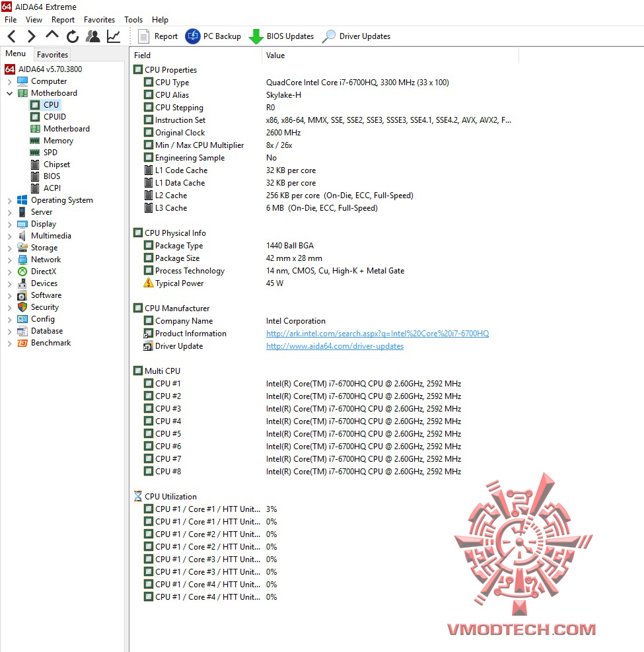Refresh the current page
Image resolution: width=644 pixels, height=652 pixels.
73,36
